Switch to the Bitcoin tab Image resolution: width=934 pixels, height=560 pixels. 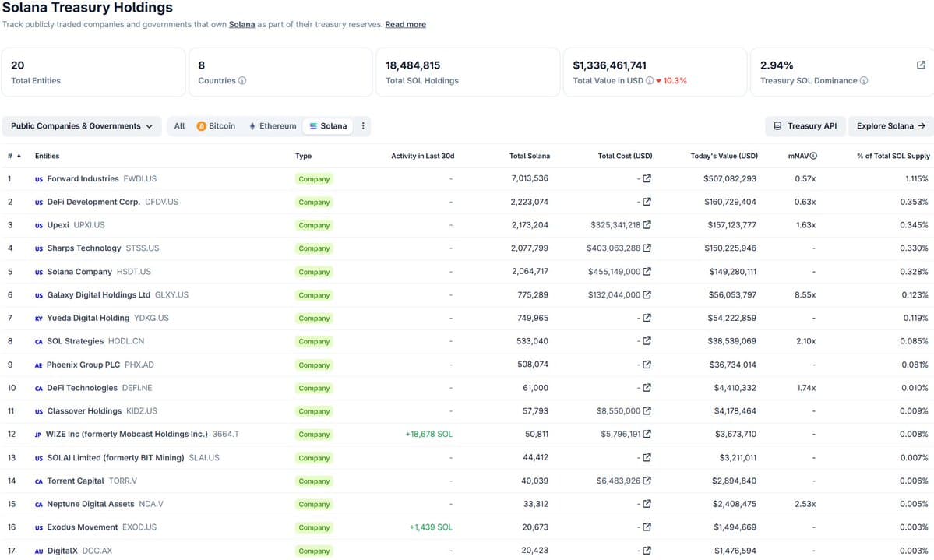point(216,125)
